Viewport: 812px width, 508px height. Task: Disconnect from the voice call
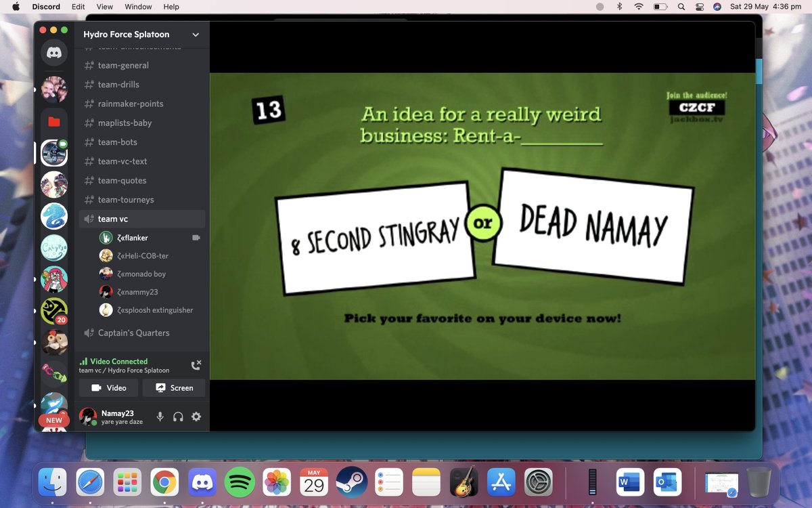196,366
